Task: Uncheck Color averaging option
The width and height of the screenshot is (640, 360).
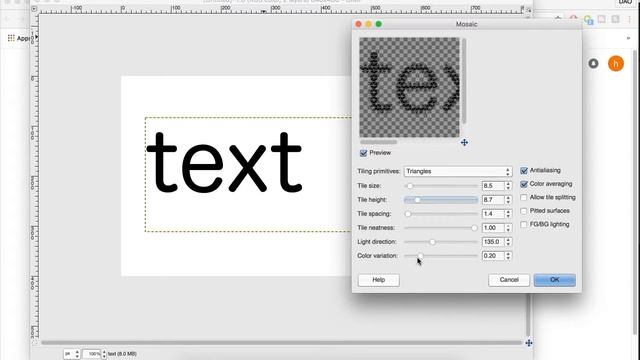Action: click(x=524, y=184)
